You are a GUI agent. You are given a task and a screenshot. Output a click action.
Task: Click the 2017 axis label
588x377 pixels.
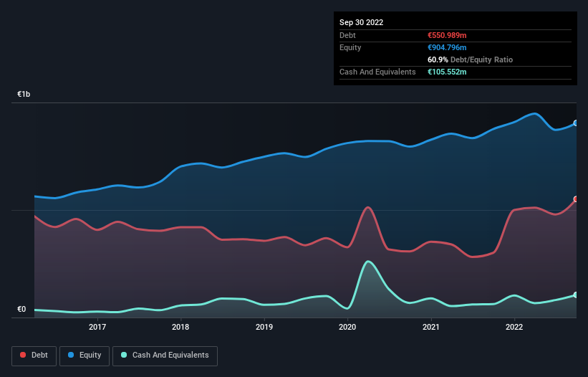(97, 327)
